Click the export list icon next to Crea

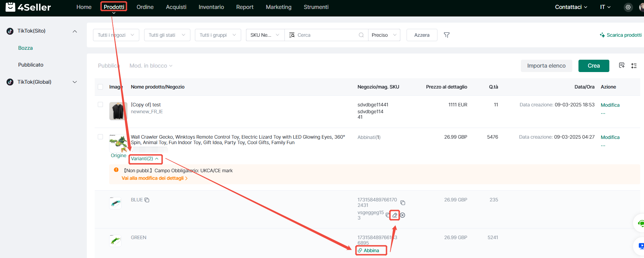pos(621,66)
